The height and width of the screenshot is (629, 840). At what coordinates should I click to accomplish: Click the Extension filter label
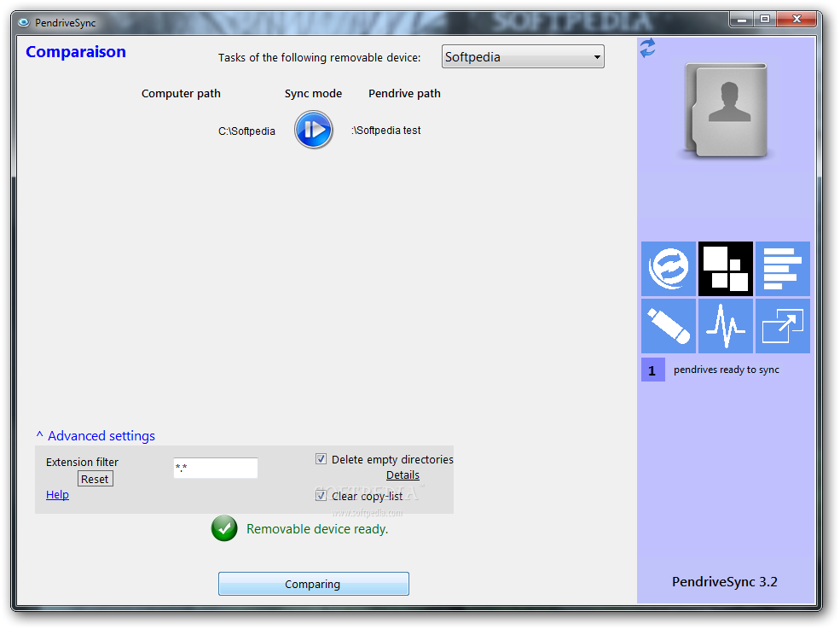click(x=82, y=462)
